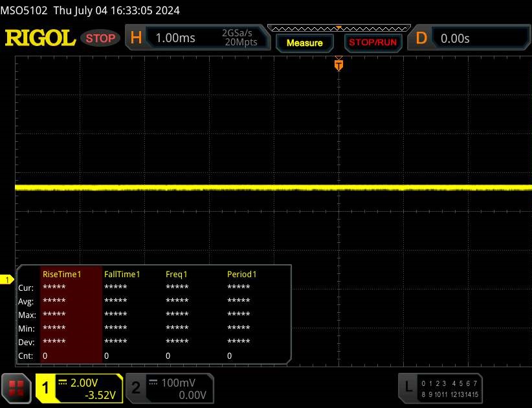Select the Period1 measurement header
532x408 pixels.
coord(242,274)
